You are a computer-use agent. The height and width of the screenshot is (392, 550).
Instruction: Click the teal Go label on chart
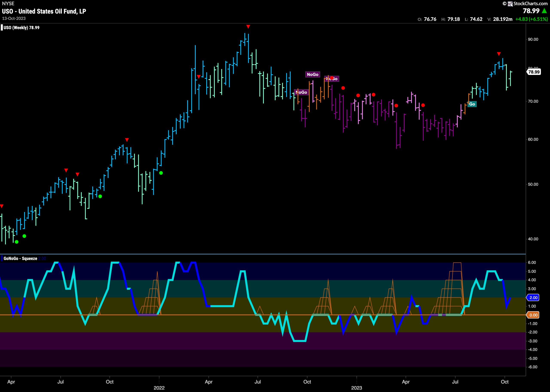(x=472, y=104)
